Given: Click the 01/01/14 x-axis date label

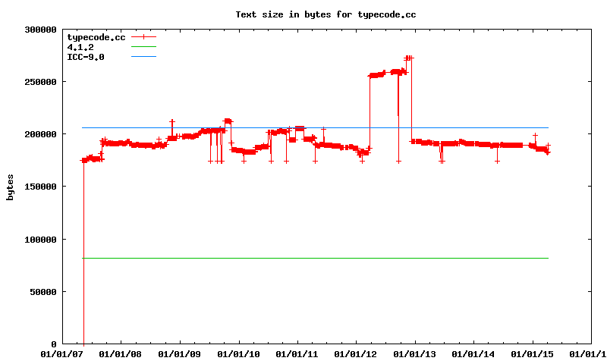Looking at the screenshot, I should tap(473, 354).
